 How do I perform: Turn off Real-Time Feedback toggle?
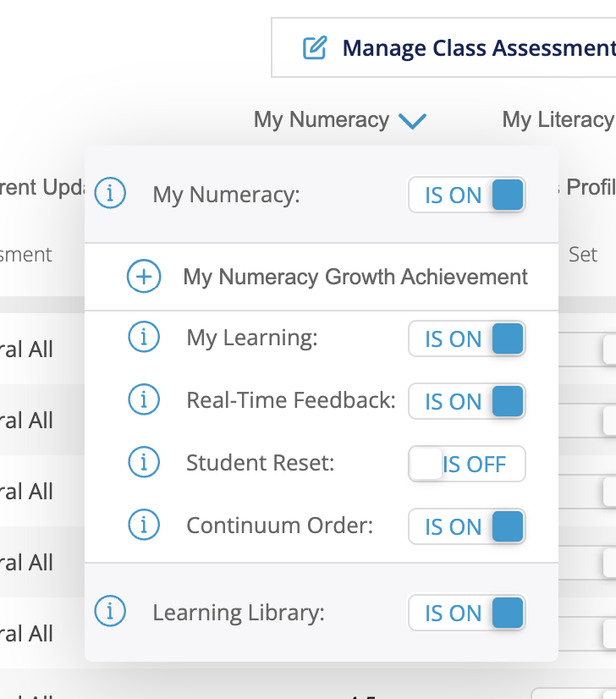click(467, 401)
